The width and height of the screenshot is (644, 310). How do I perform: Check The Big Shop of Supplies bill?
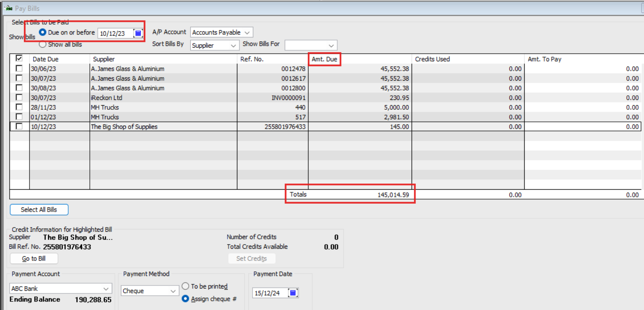19,126
